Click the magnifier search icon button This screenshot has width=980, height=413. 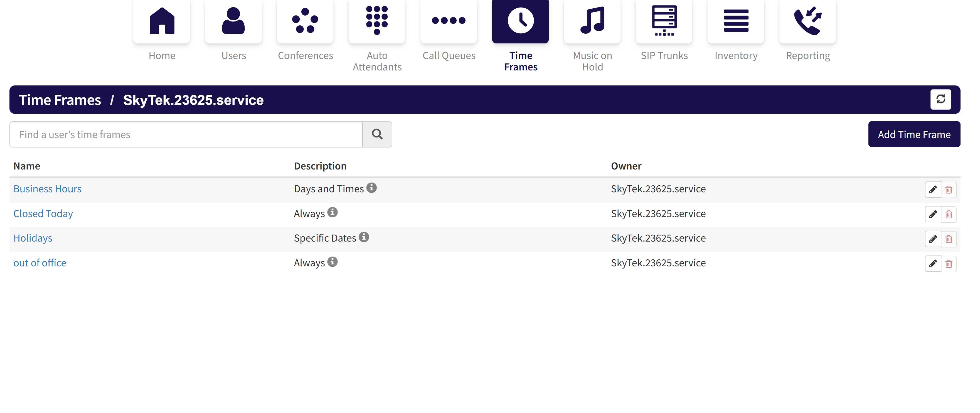tap(377, 134)
